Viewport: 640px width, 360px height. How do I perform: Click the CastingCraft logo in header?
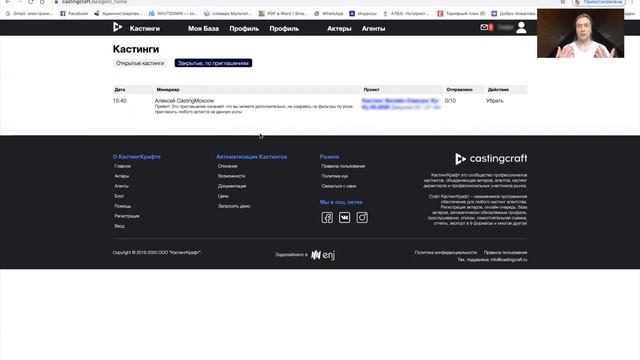tap(118, 27)
